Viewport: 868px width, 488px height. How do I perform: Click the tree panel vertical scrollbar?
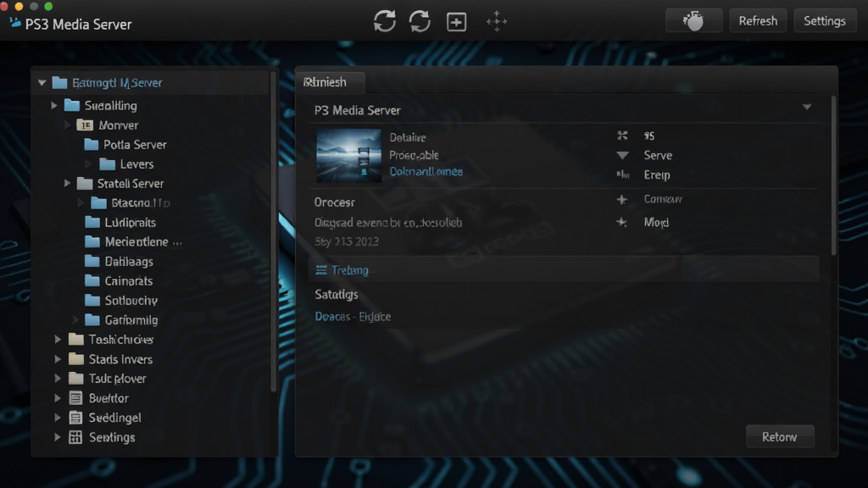(x=274, y=232)
